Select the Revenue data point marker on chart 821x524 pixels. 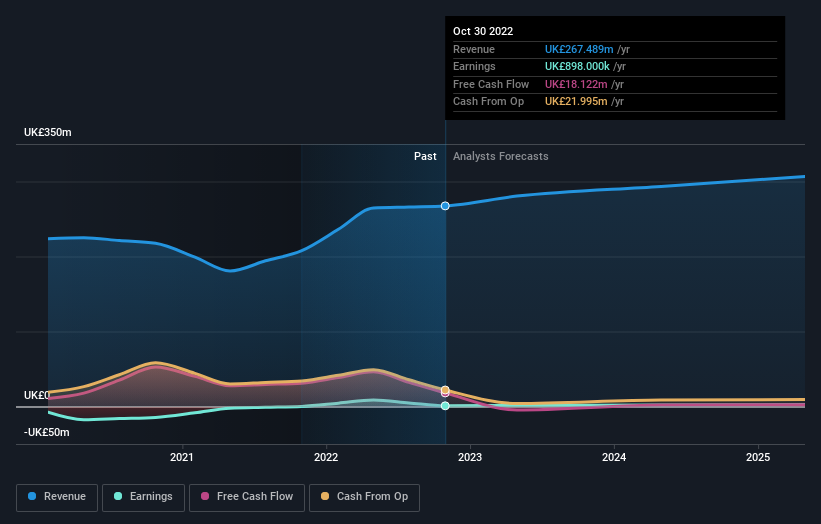[x=445, y=206]
